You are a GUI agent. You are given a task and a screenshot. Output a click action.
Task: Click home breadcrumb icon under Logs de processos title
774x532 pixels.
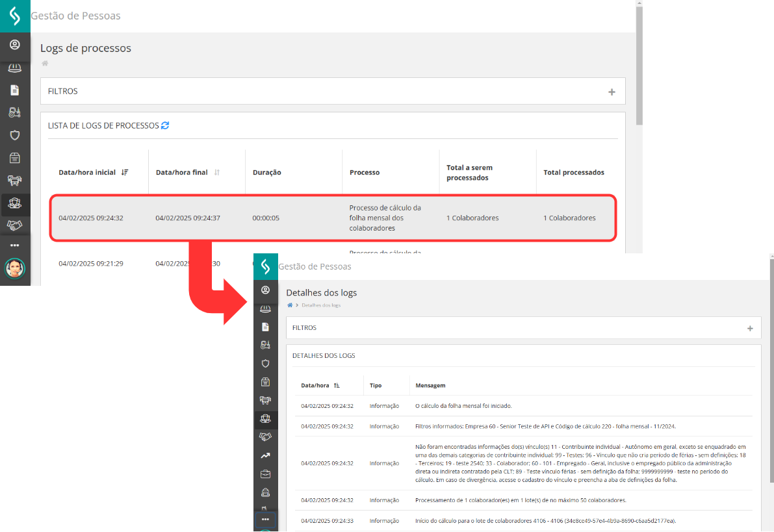click(x=45, y=63)
